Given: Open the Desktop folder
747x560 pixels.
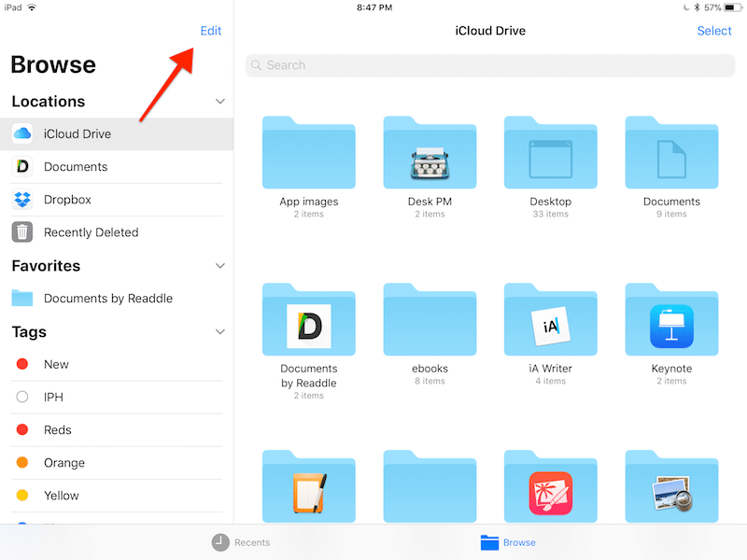Looking at the screenshot, I should 550,153.
